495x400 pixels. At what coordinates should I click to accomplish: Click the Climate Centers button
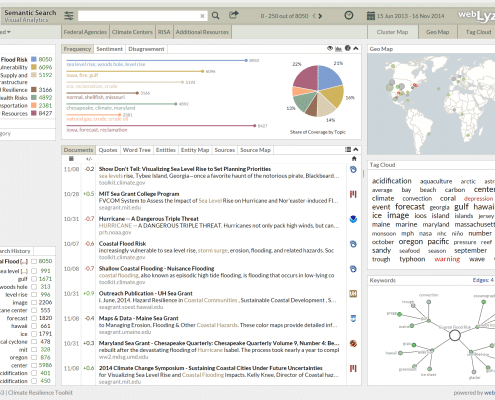(x=132, y=32)
